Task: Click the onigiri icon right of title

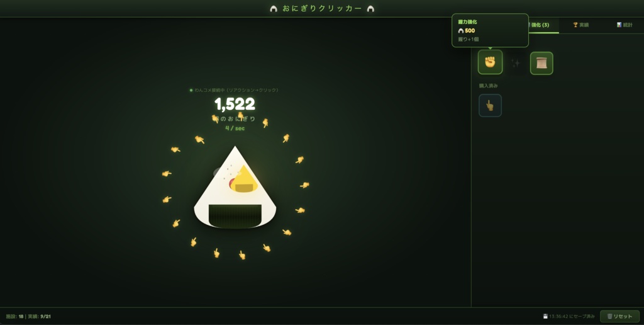Action: pos(370,9)
